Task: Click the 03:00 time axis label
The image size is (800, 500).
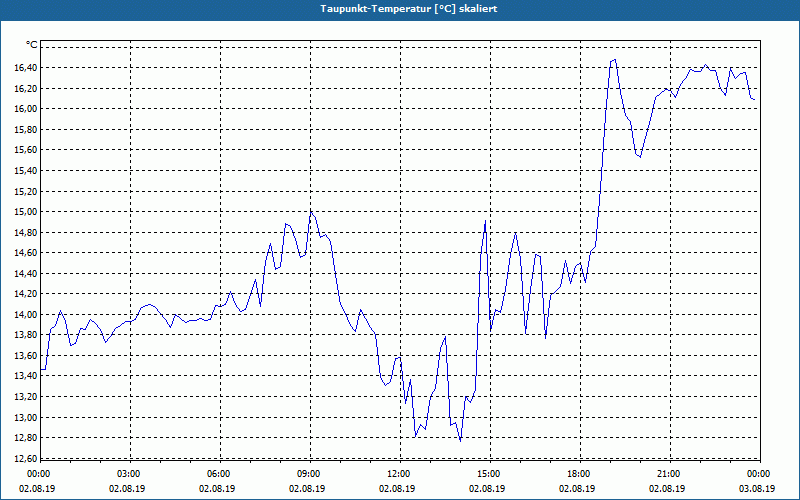Action: pos(129,474)
